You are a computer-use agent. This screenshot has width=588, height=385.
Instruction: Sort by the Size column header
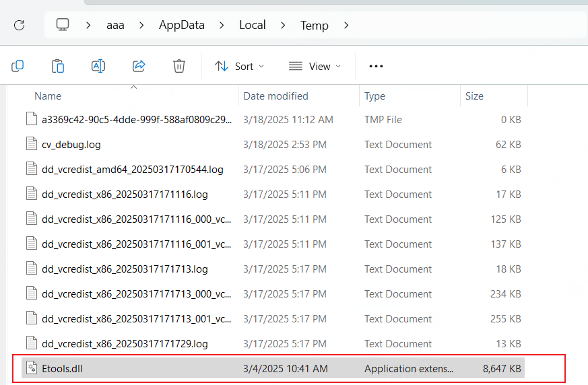point(474,96)
